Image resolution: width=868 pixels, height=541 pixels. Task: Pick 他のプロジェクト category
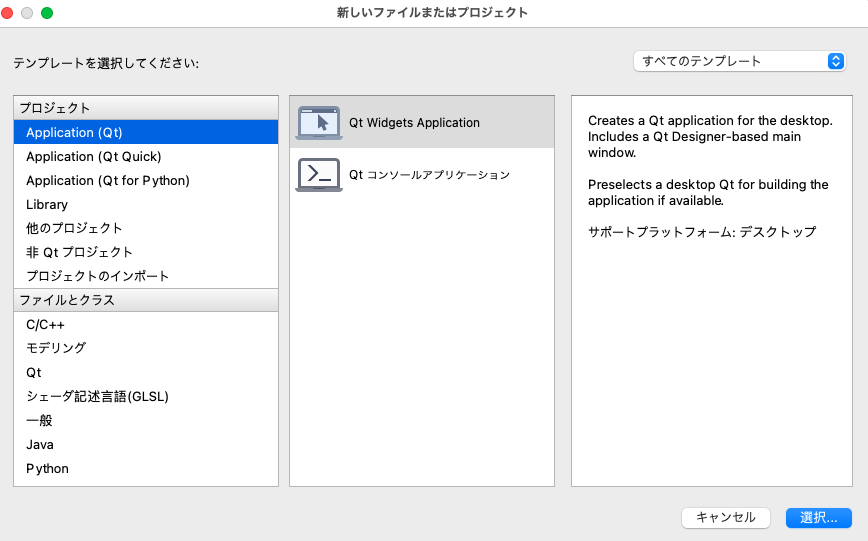pos(146,228)
